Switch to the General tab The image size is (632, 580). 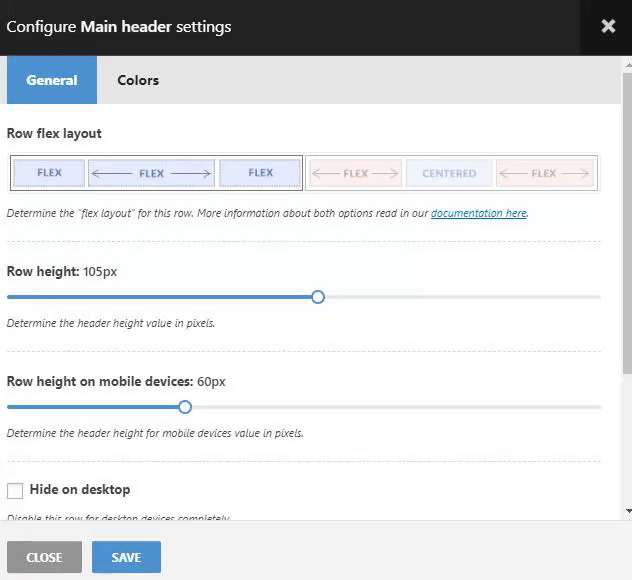52,80
